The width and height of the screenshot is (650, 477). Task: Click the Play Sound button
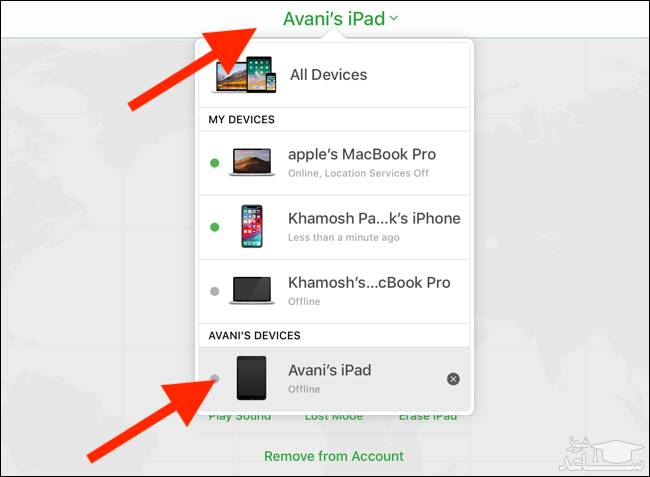click(x=240, y=417)
